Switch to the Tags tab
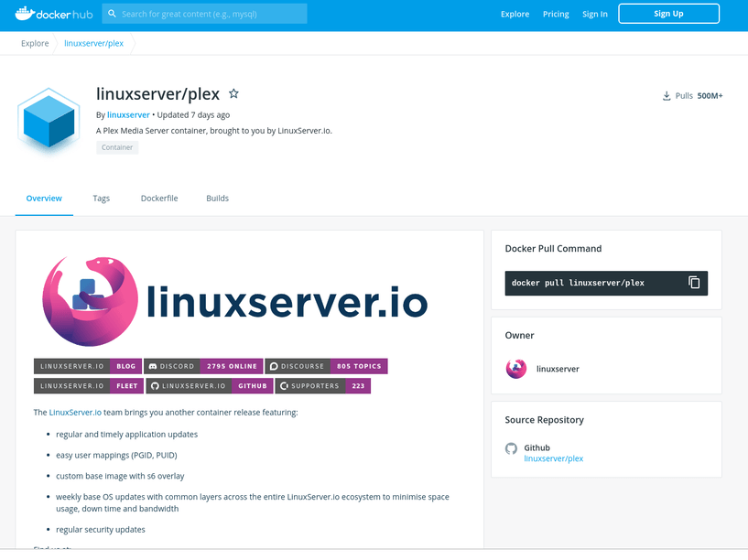Screen dimensions: 748x560 point(101,199)
